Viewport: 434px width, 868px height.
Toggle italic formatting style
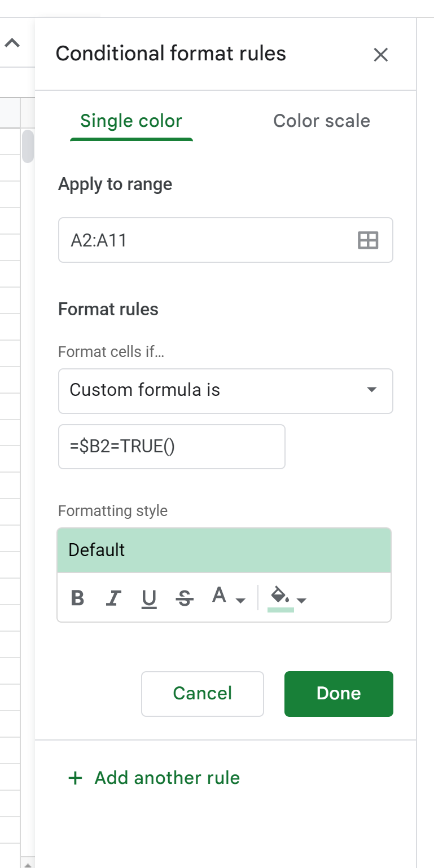pyautogui.click(x=114, y=598)
